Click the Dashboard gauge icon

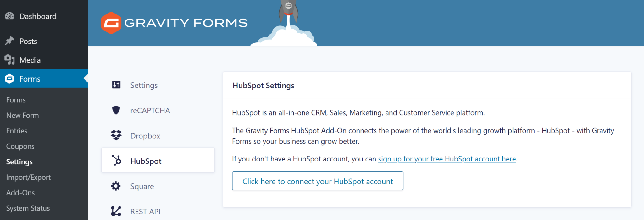pyautogui.click(x=10, y=16)
